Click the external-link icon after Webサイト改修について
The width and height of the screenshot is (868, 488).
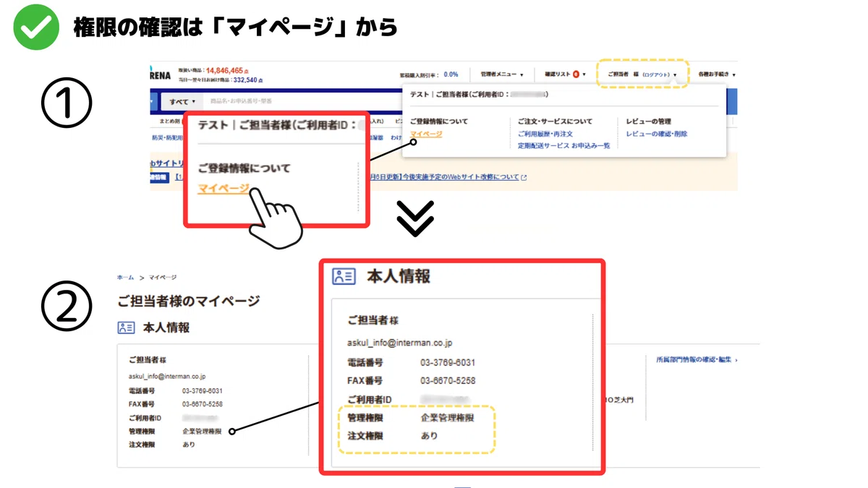[x=524, y=177]
